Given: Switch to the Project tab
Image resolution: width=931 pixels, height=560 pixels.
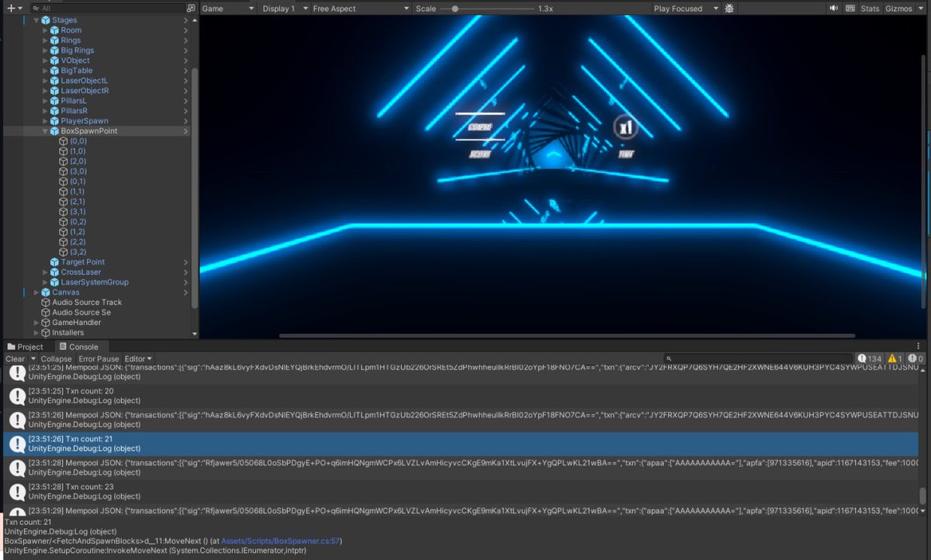Looking at the screenshot, I should point(25,347).
